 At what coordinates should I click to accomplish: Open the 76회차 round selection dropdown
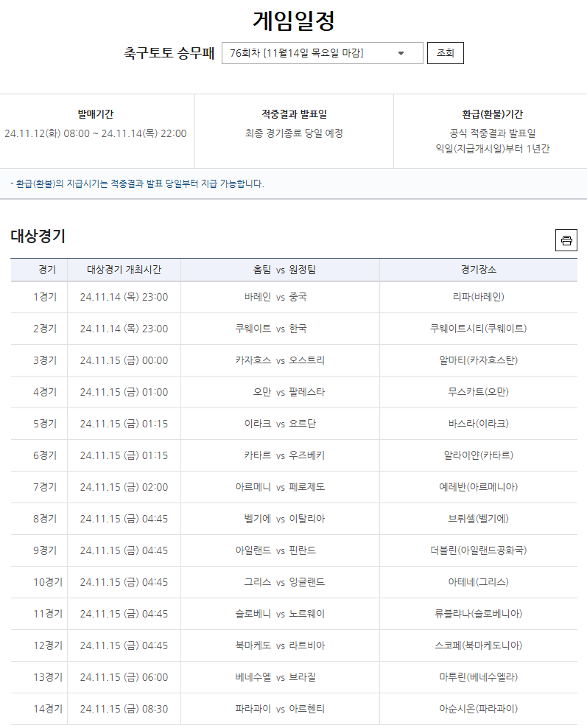click(x=322, y=53)
